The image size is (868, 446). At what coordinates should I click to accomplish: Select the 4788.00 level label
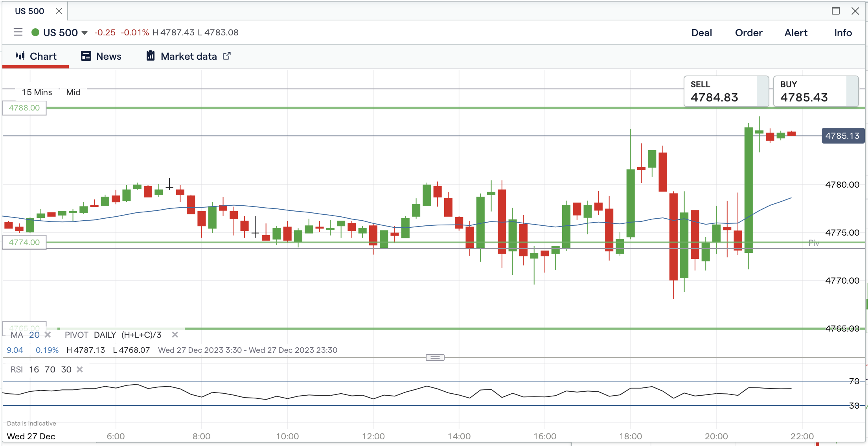coord(24,108)
